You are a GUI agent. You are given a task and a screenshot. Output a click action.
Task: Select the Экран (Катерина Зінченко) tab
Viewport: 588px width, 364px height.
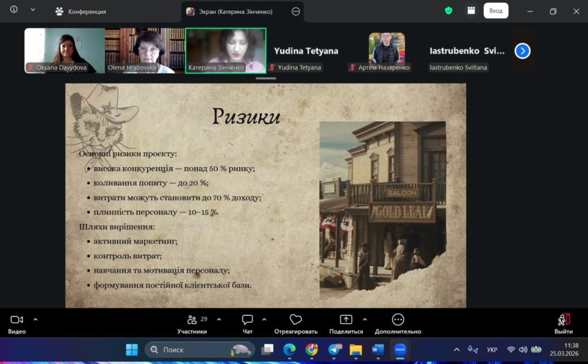[x=237, y=11]
